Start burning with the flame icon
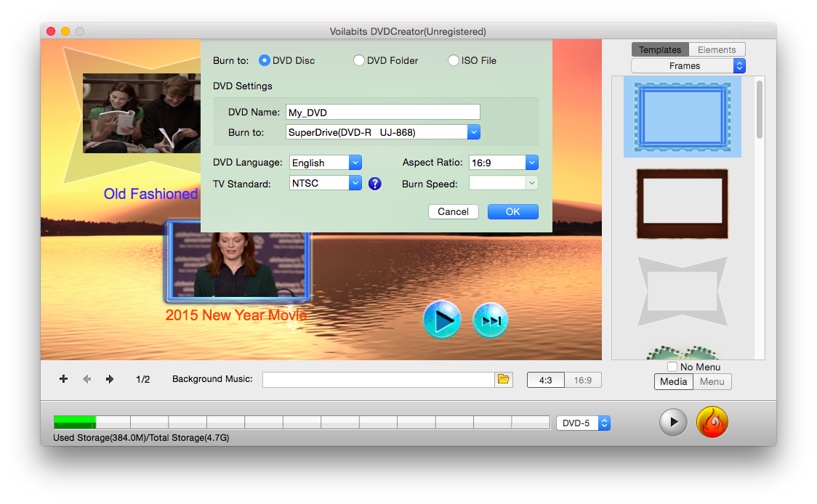Screen dimensions: 817x504 712,422
